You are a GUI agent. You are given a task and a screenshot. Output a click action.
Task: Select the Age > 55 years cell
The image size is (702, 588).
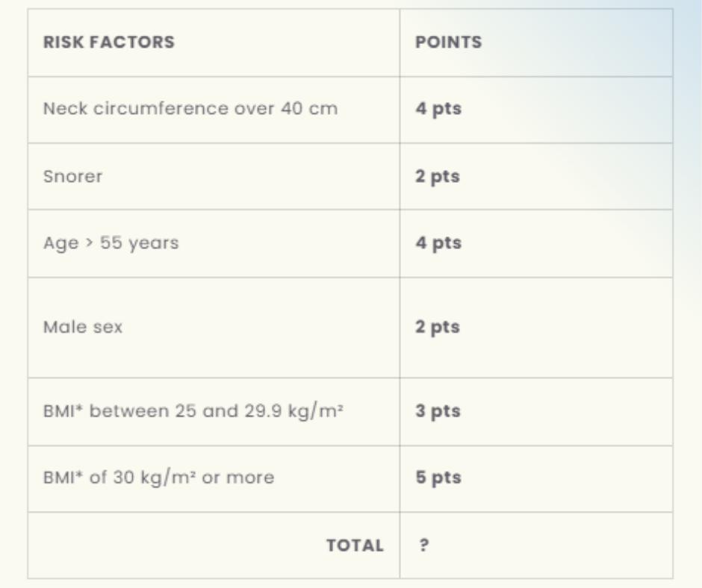click(x=111, y=243)
